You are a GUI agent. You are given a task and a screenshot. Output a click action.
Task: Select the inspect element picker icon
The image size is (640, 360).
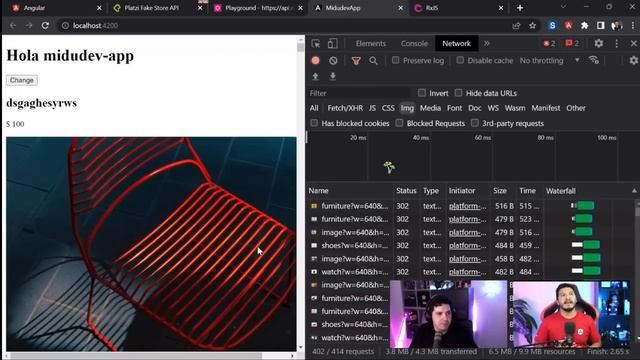[316, 43]
